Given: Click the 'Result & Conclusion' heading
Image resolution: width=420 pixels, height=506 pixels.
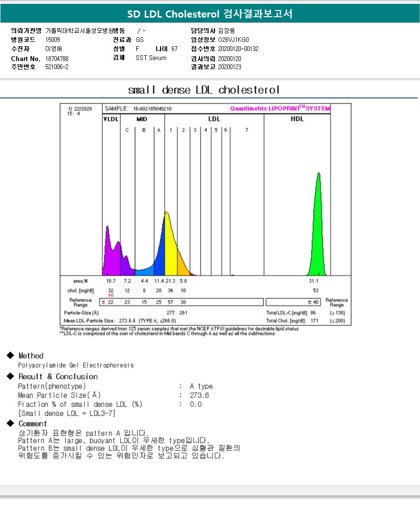Looking at the screenshot, I should click(x=58, y=376).
